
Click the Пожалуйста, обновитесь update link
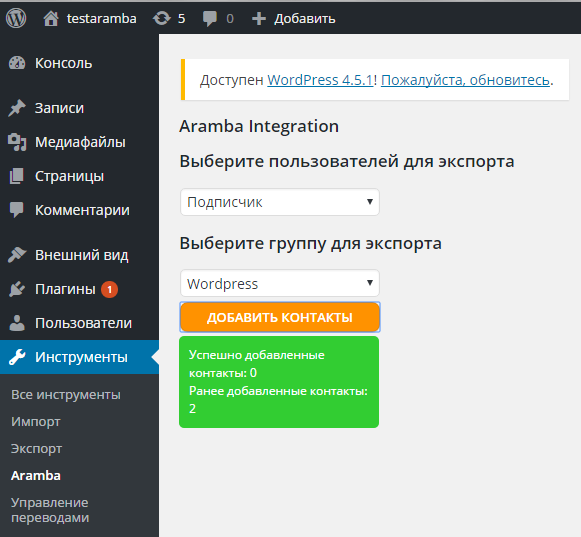pyautogui.click(x=465, y=80)
